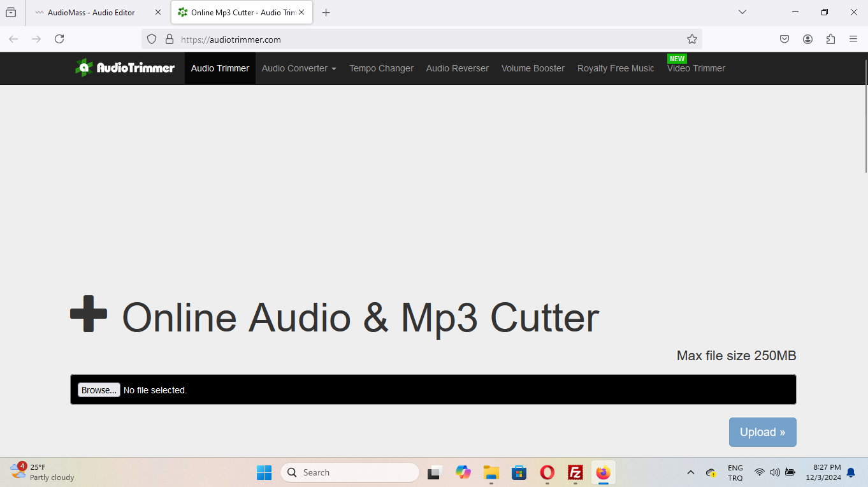Click the AudioTrimmer logo
The image size is (868, 487).
coord(125,68)
